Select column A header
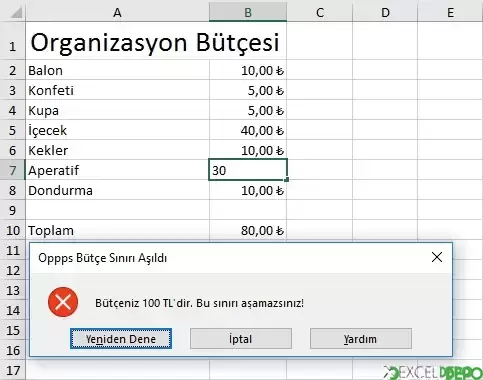The width and height of the screenshot is (483, 380). [117, 12]
